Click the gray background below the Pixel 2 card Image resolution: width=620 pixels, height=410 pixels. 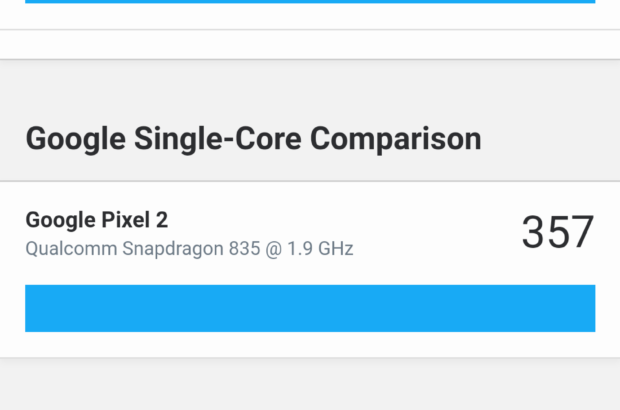310,385
